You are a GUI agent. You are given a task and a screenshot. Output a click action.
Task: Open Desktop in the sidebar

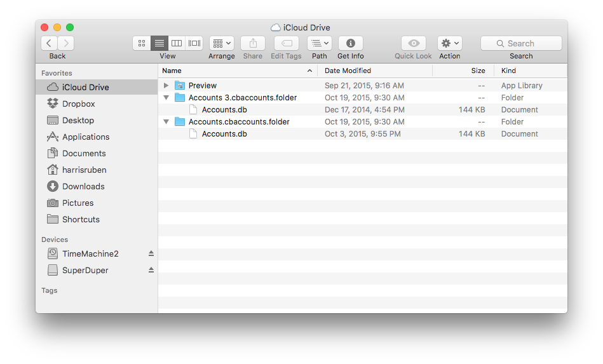[97, 120]
